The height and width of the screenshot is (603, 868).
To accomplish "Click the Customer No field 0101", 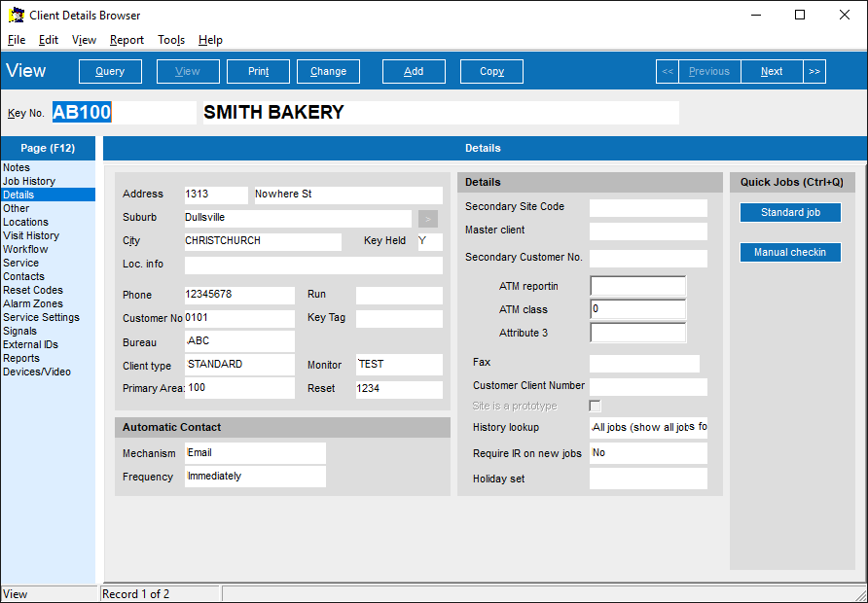I will coord(239,319).
